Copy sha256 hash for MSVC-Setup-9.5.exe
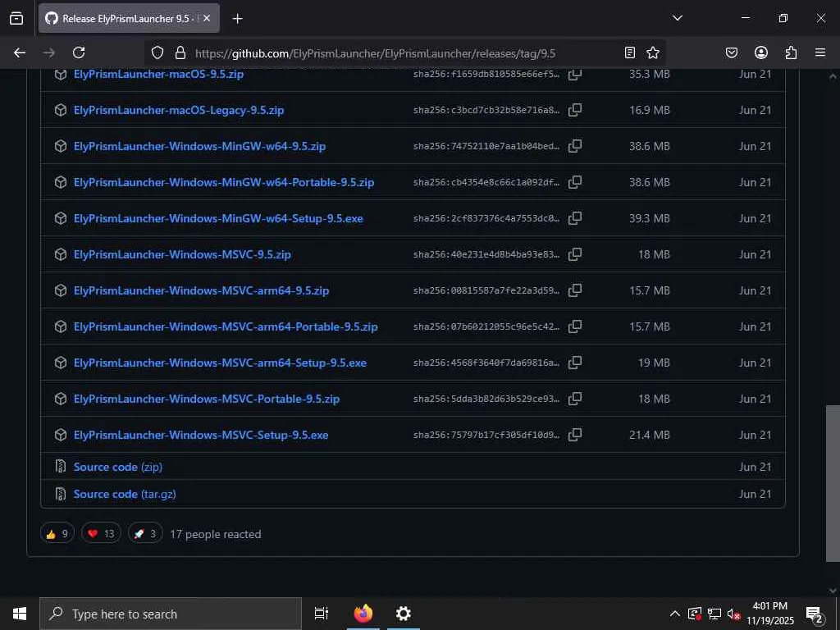The image size is (840, 630). (575, 435)
